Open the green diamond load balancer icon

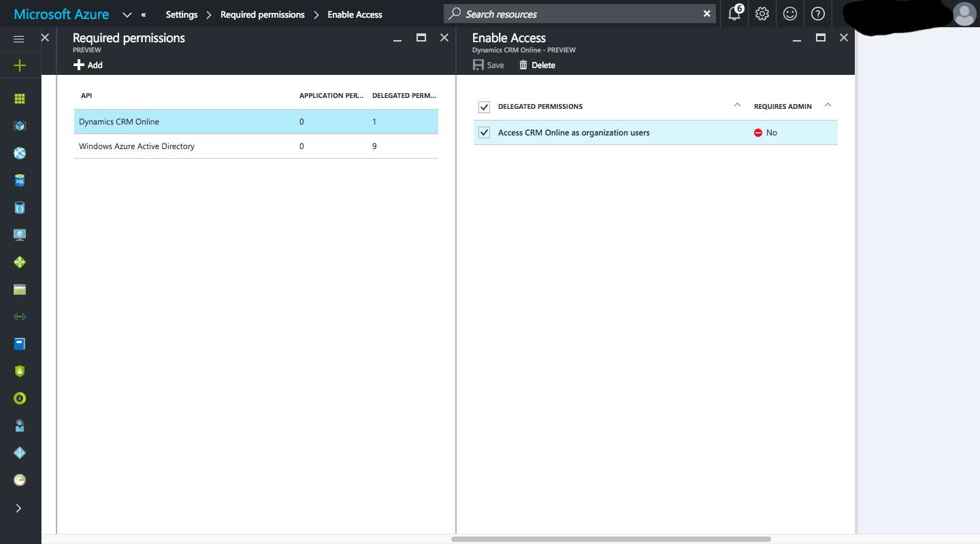point(19,262)
